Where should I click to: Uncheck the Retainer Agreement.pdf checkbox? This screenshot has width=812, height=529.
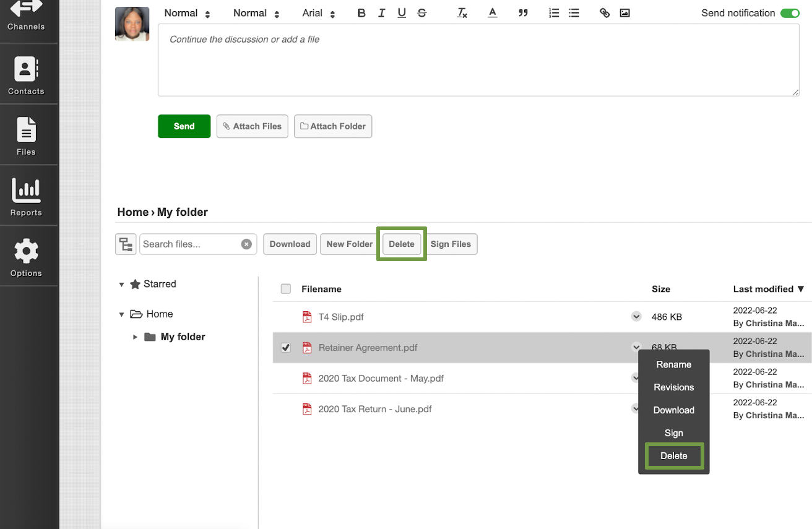pos(286,348)
